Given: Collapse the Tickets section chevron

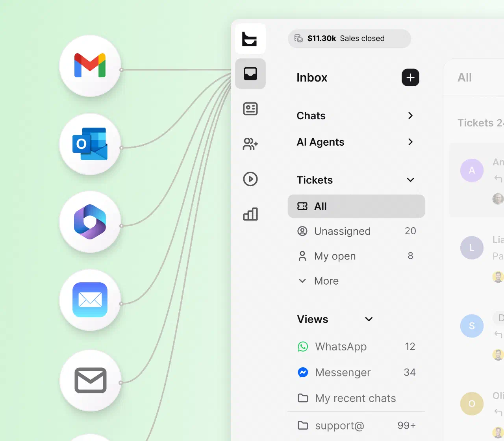Looking at the screenshot, I should click(410, 180).
